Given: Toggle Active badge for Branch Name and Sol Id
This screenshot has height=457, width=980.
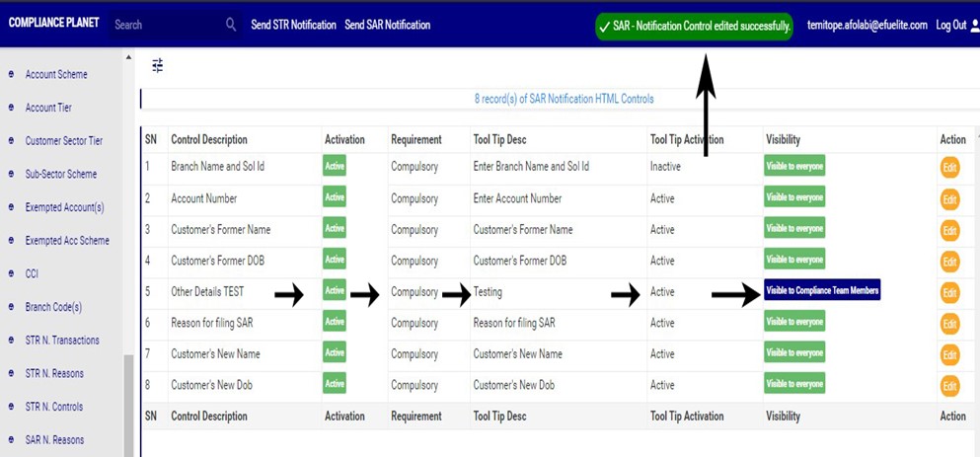Looking at the screenshot, I should (335, 167).
